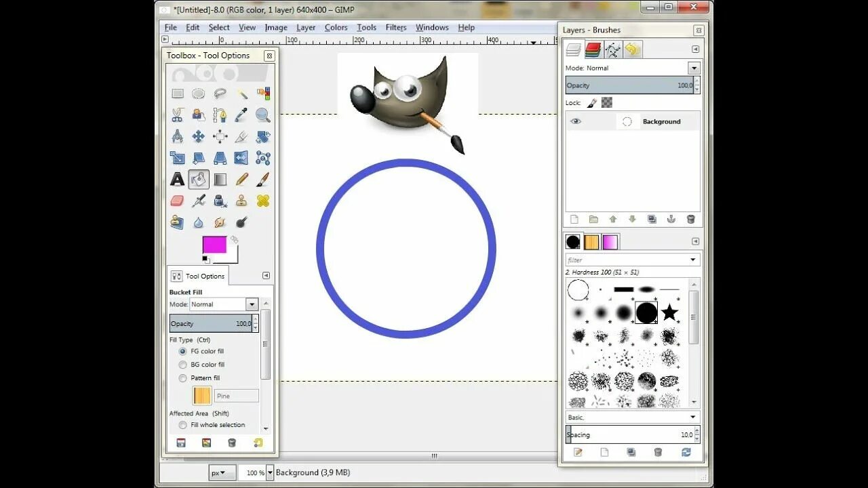The image size is (868, 488).
Task: Select the Free Select lasso tool
Action: [x=220, y=94]
